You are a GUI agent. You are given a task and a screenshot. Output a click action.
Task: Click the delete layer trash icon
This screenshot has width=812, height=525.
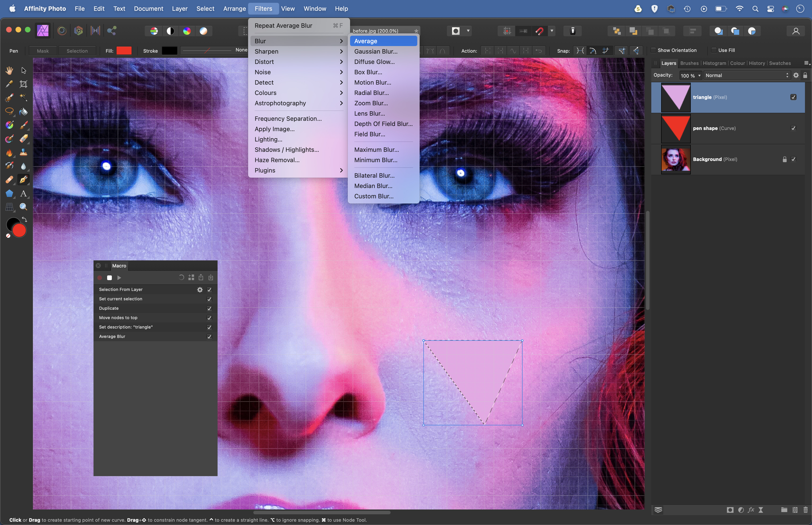coord(805,510)
